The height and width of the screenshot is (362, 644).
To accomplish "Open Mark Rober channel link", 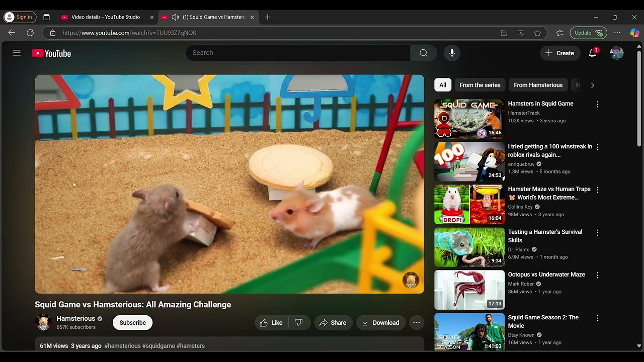I will click(522, 284).
